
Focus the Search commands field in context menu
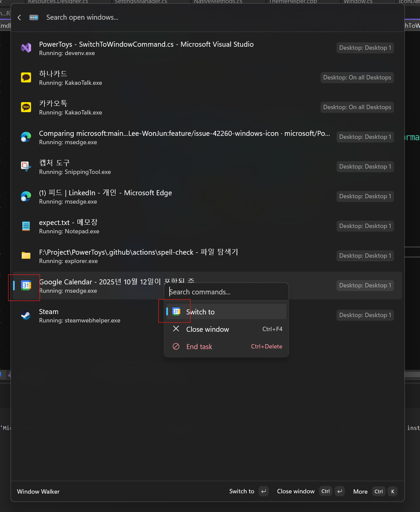tap(226, 292)
